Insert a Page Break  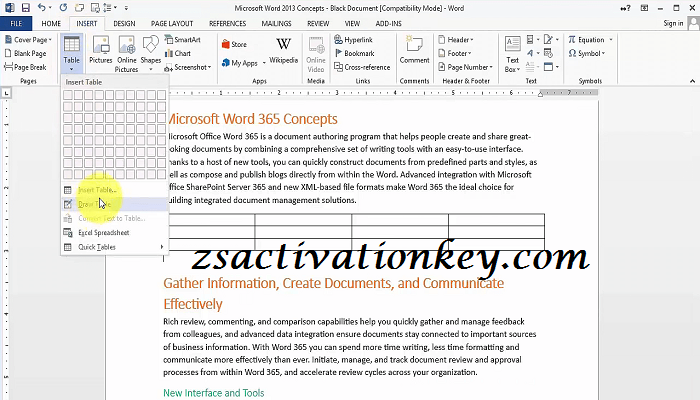(x=25, y=67)
